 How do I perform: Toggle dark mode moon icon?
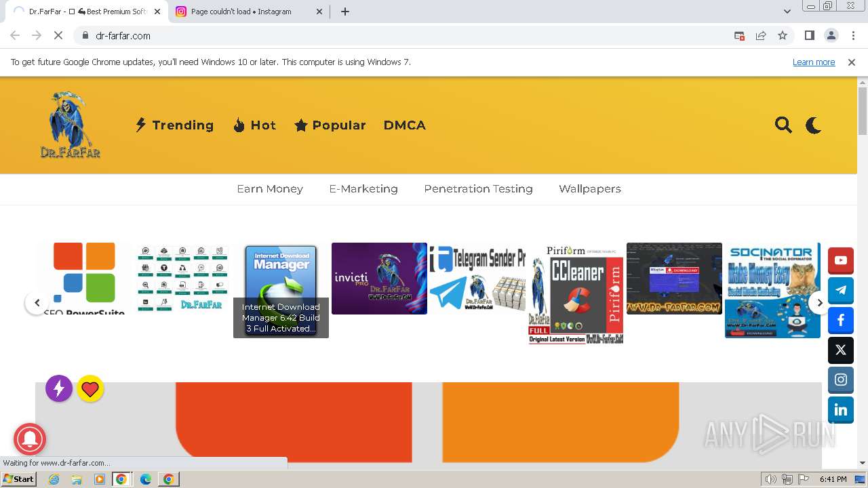click(x=813, y=125)
